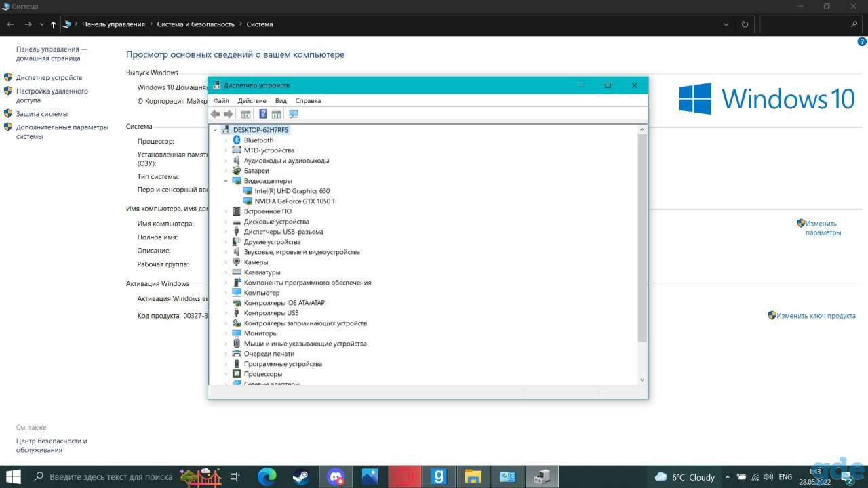Open the Файл menu in Device Manager

click(x=221, y=101)
